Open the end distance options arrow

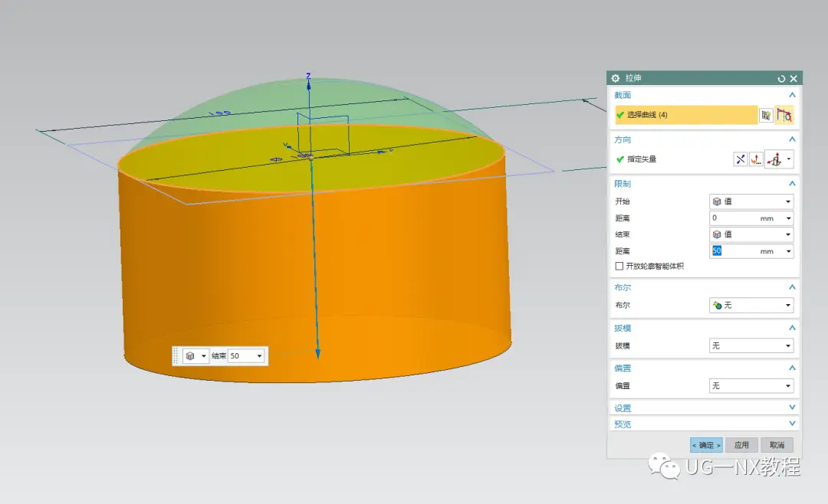(x=788, y=251)
